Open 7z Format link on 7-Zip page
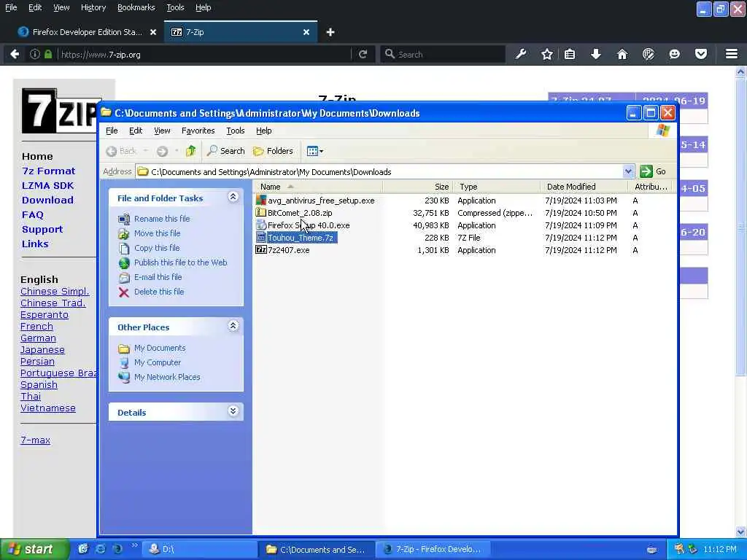747x560 pixels. click(x=49, y=171)
